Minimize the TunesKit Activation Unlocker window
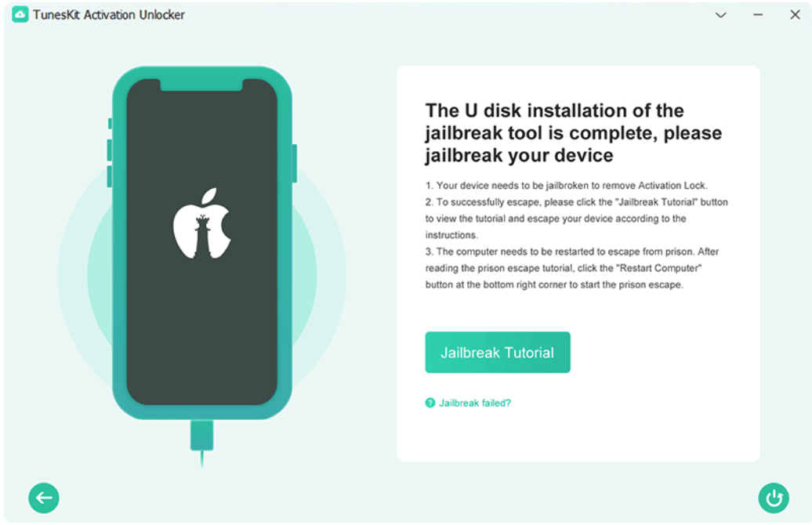 758,15
